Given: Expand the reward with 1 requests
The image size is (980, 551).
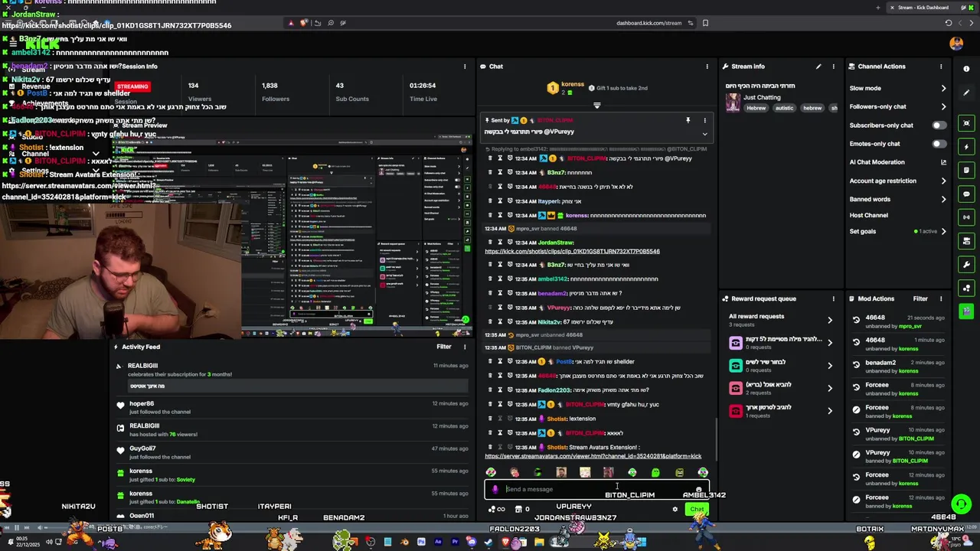Looking at the screenshot, I should click(829, 411).
